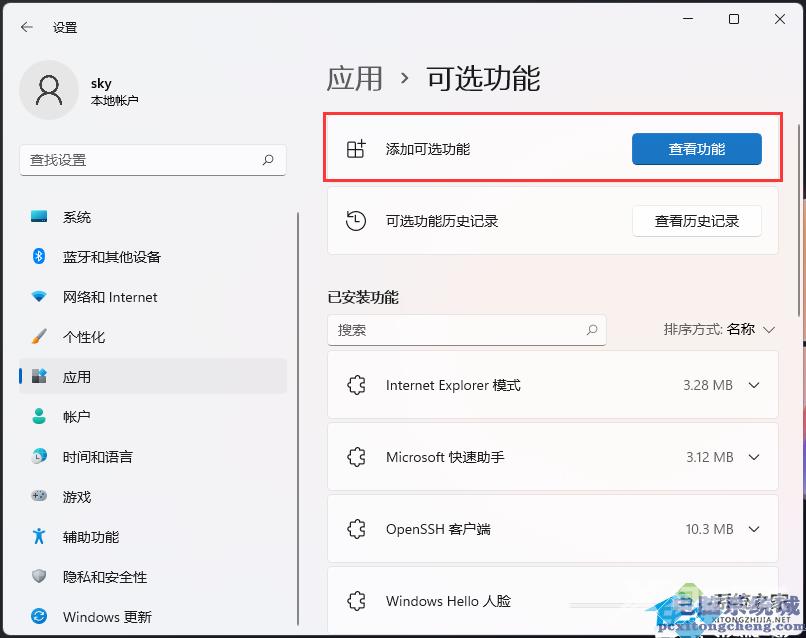Open the 排序方式: 名称 dropdown
This screenshot has height=638, width=806.
(719, 329)
